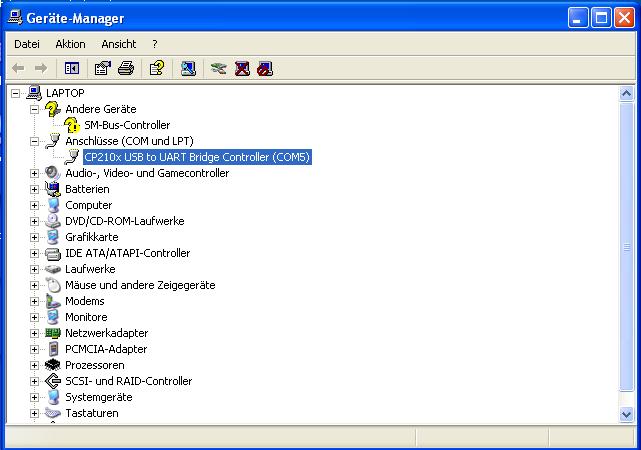Viewport: 641px width, 450px height.
Task: Open the Datei menu
Action: (27, 44)
